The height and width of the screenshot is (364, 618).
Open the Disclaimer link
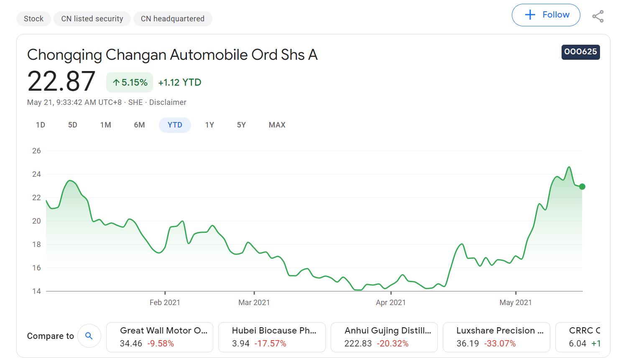pos(167,102)
